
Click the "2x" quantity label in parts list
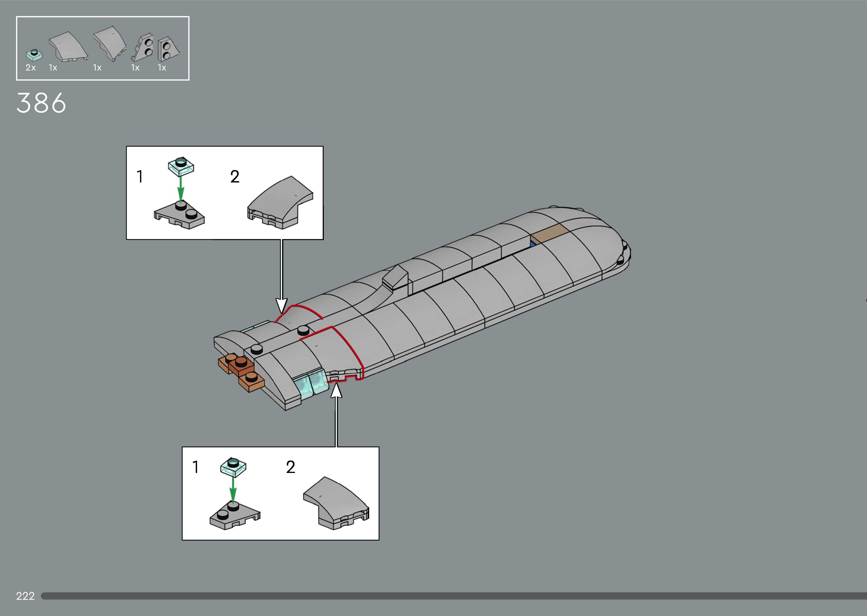[x=31, y=68]
